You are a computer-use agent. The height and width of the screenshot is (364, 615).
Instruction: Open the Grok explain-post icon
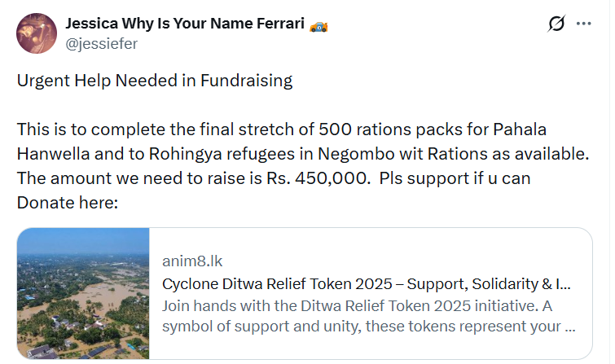(556, 24)
